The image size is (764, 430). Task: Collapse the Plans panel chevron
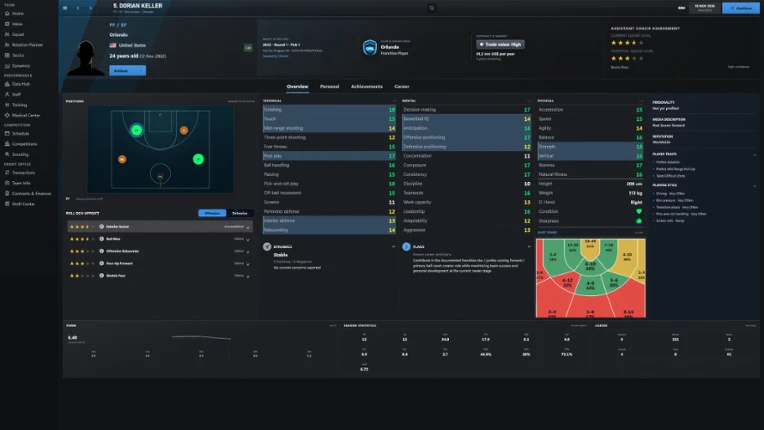pyautogui.click(x=529, y=247)
